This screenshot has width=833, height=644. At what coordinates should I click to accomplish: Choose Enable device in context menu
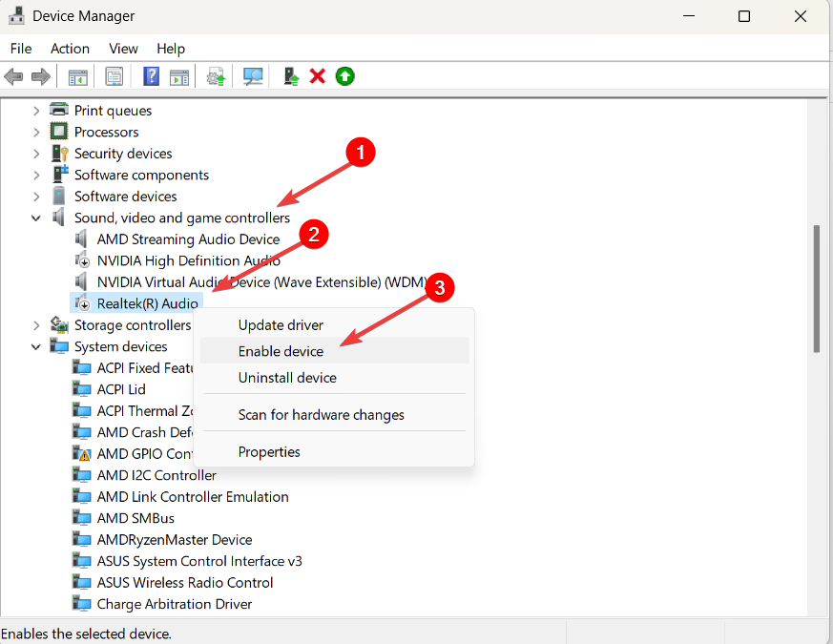(335, 351)
